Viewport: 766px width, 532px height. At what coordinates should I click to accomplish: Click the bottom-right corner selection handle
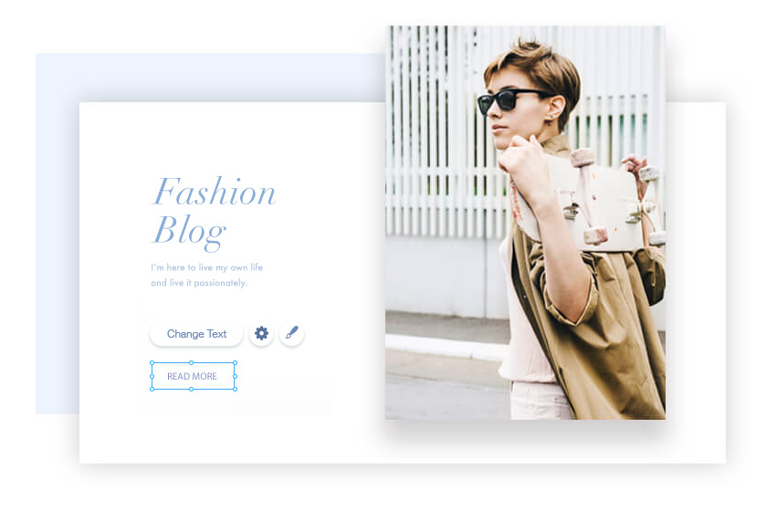click(236, 390)
